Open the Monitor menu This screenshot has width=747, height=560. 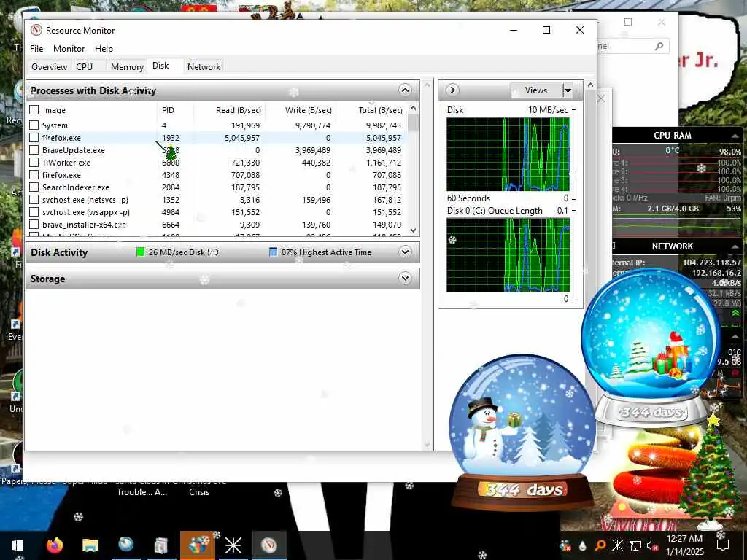coord(69,49)
